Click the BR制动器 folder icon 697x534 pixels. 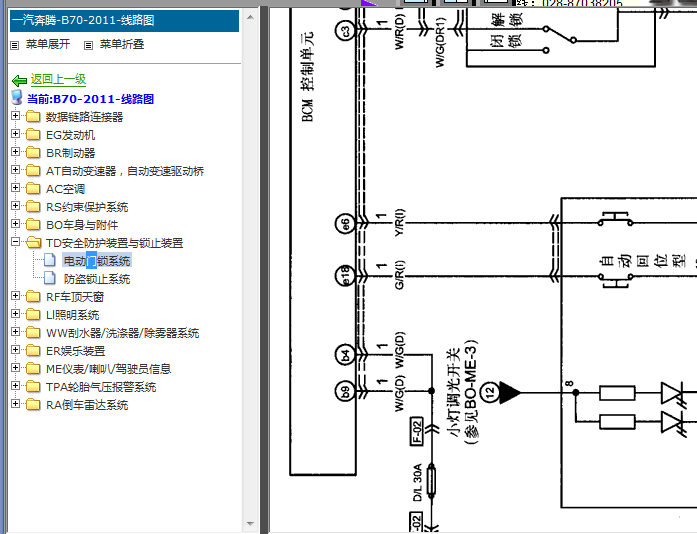tap(33, 153)
